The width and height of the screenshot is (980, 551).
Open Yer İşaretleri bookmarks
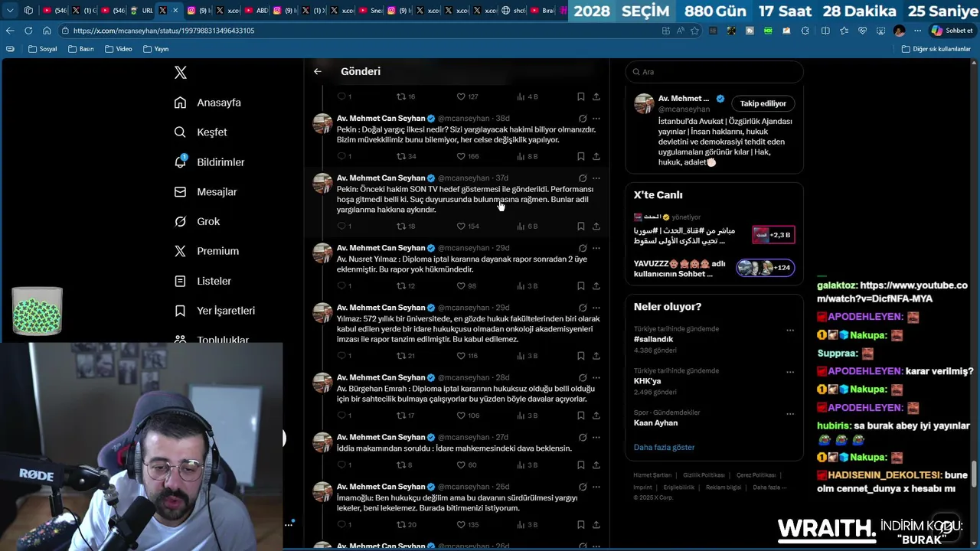click(215, 311)
